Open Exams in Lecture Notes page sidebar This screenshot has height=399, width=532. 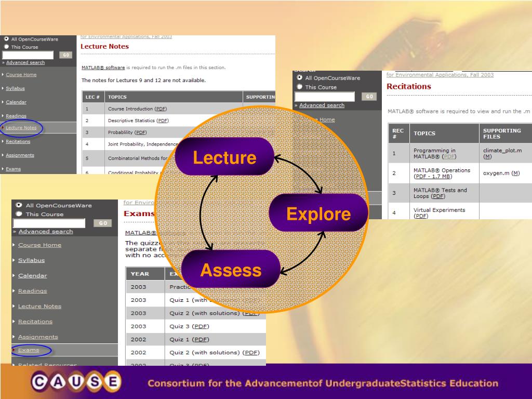13,169
